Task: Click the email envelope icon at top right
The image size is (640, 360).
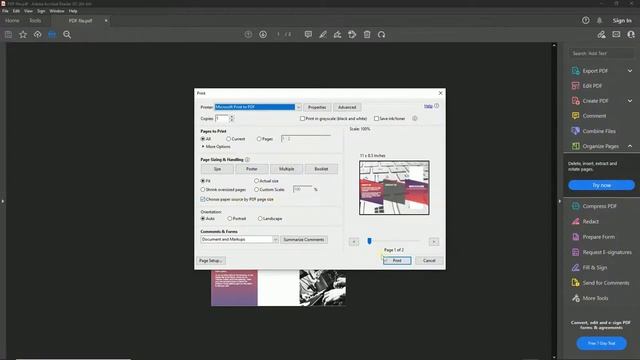Action: coord(616,35)
